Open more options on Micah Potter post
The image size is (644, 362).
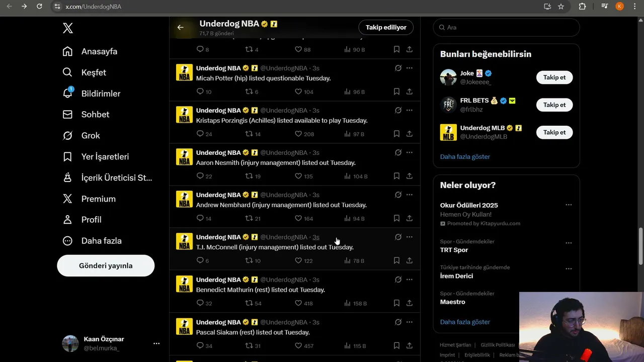click(410, 68)
